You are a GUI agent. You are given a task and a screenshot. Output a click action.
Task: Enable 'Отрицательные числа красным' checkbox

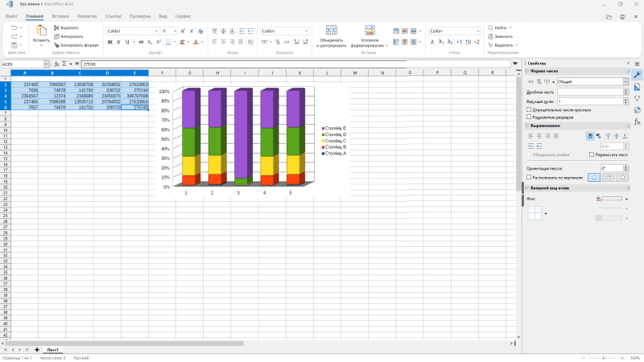click(x=529, y=109)
